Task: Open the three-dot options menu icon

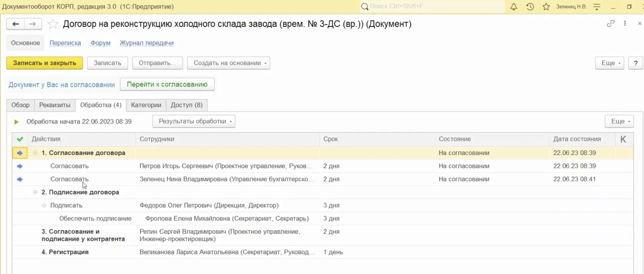Action: [625, 23]
